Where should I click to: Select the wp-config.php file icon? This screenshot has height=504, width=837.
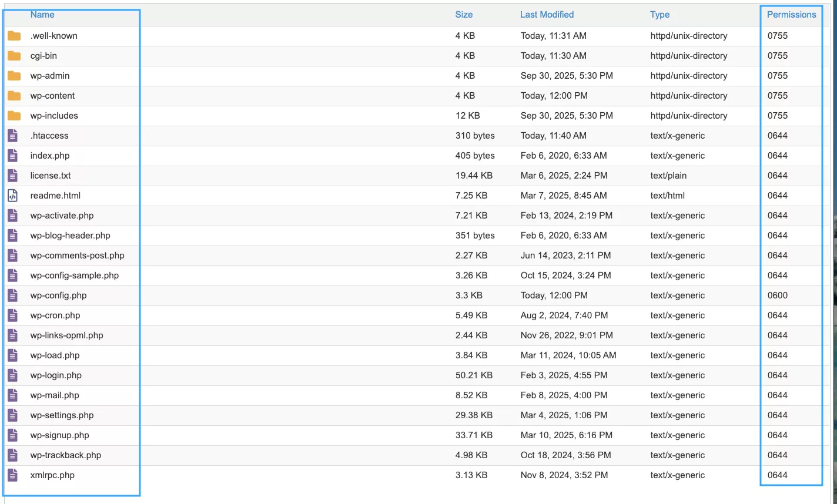click(x=12, y=295)
